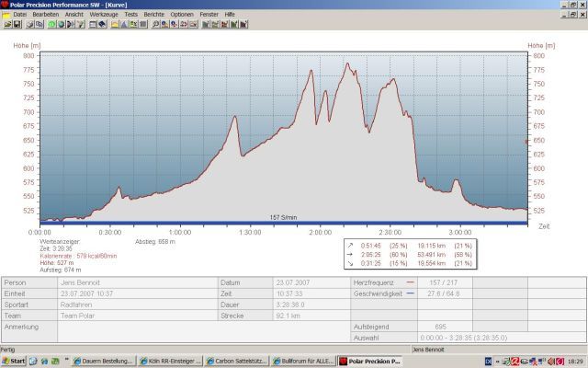Click the floppy disk save icon
588x368 pixels.
click(17, 25)
